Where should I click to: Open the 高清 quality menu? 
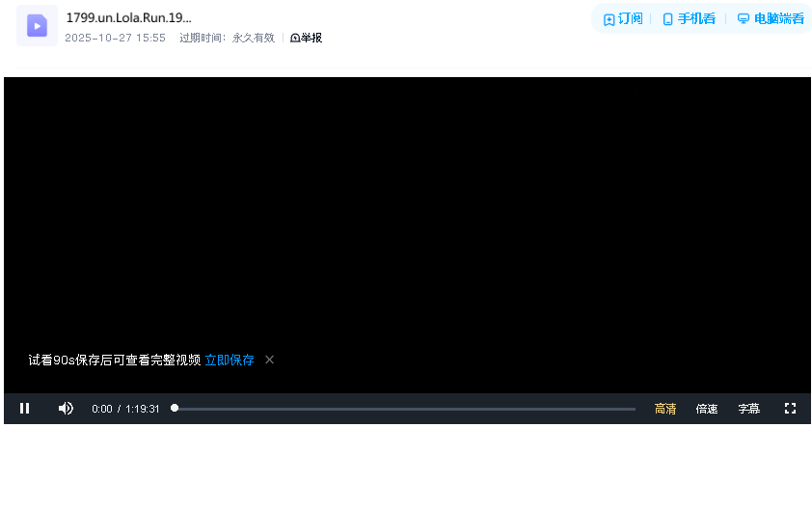[665, 409]
